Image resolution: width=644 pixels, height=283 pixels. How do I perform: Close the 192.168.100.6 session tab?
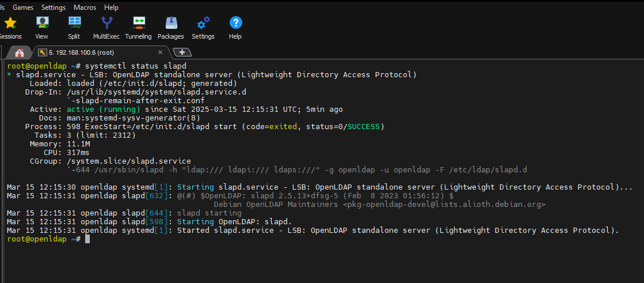[160, 52]
